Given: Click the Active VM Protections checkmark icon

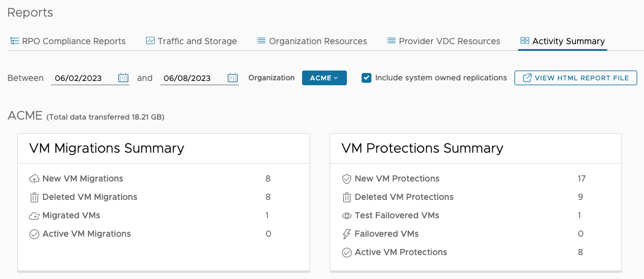Looking at the screenshot, I should pos(347,253).
